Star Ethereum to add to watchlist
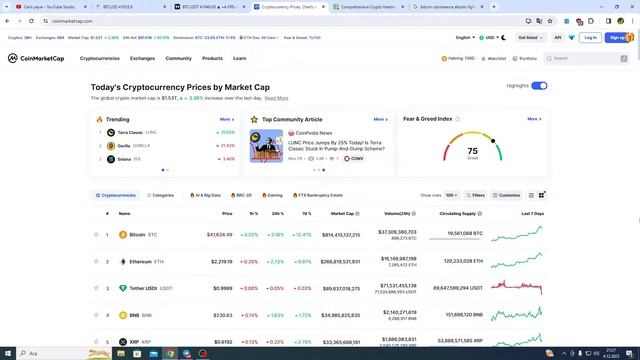Screen dimensions: 640x360 click(96, 262)
